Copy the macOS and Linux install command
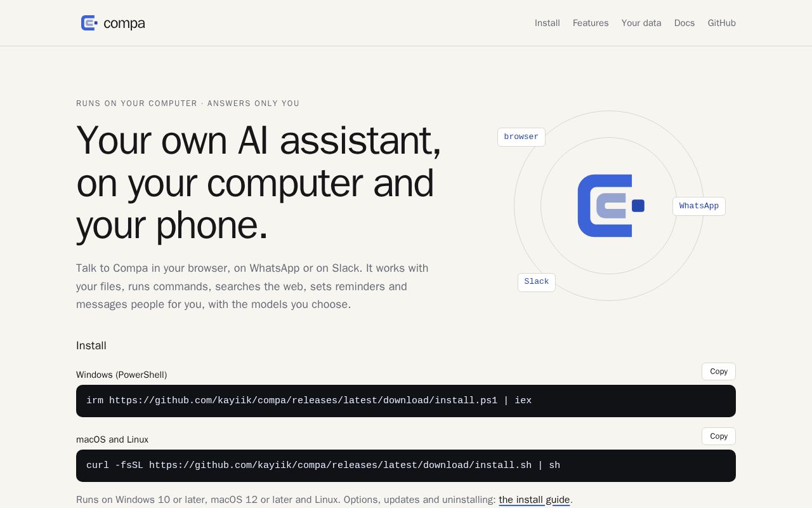Image resolution: width=812 pixels, height=508 pixels. point(719,436)
